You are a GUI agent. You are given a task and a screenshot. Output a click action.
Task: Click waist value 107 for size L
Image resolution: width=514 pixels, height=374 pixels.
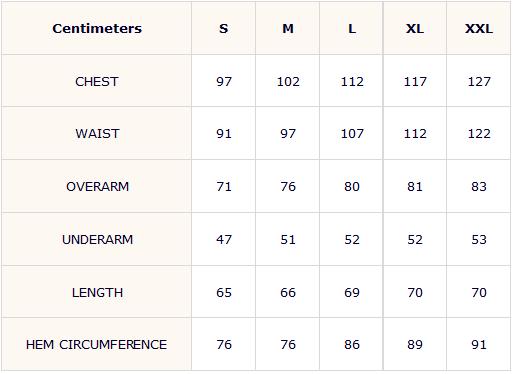352,134
